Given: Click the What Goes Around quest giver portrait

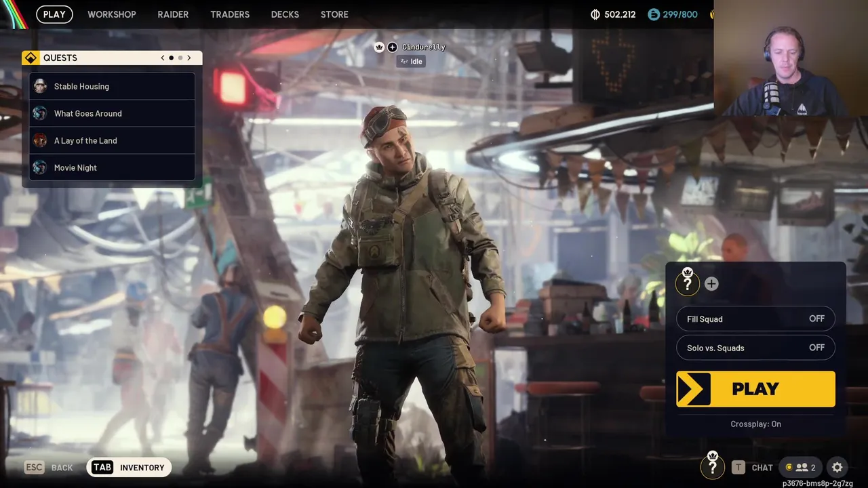Looking at the screenshot, I should (40, 113).
